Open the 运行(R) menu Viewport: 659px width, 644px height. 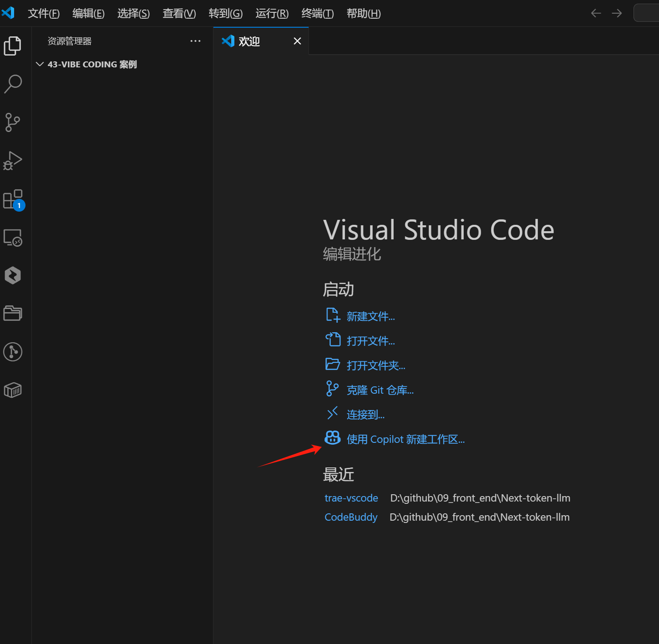tap(272, 14)
